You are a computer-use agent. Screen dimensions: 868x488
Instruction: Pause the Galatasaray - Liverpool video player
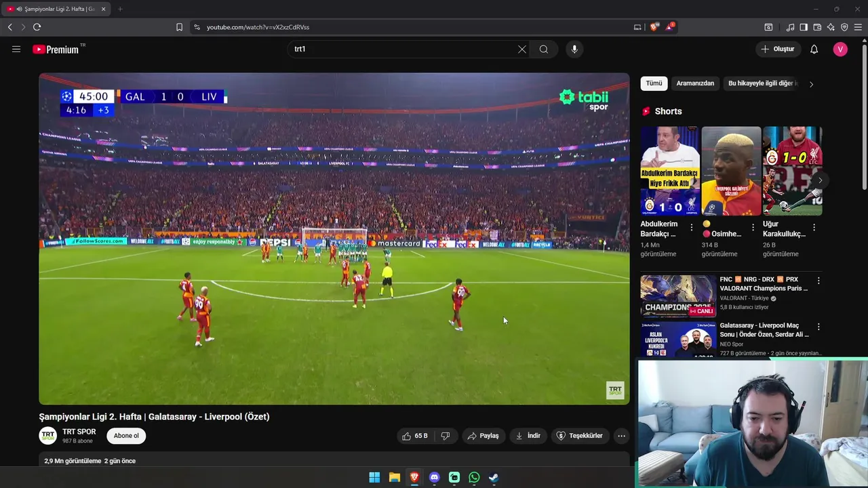click(334, 239)
